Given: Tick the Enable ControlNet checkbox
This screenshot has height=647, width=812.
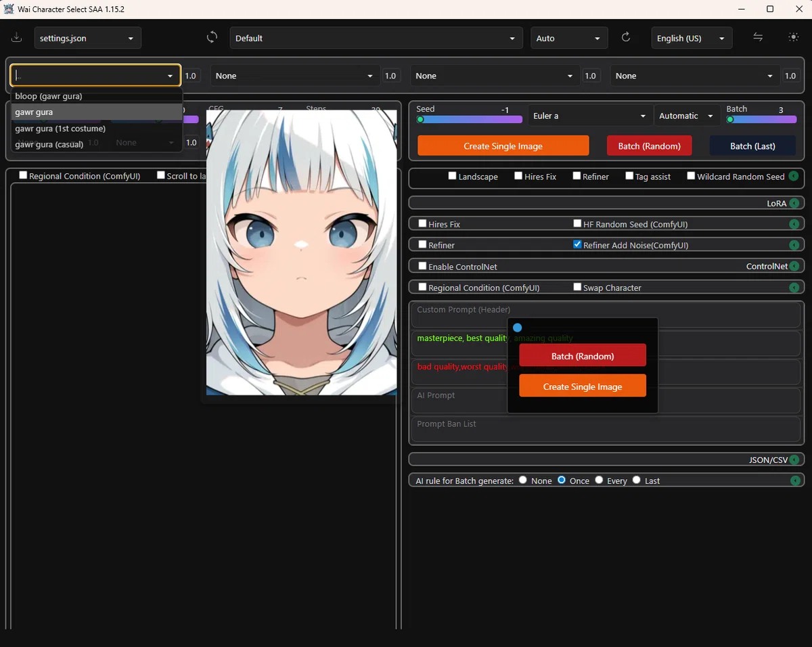Looking at the screenshot, I should click(422, 266).
